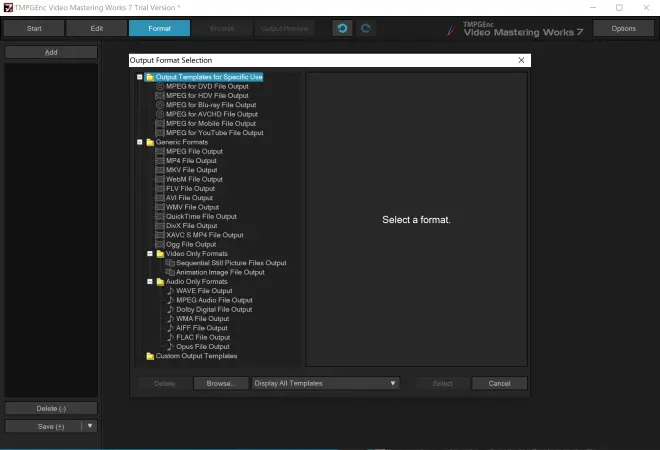Screen dimensions: 660x450
Task: Click the note icon beside Dolby Digital File
Action: (x=170, y=309)
